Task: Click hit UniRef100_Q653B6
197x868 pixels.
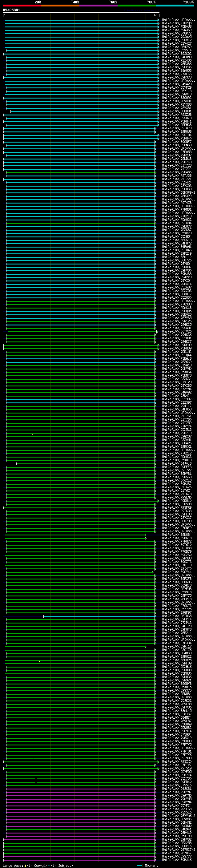Action: (x=177, y=64)
